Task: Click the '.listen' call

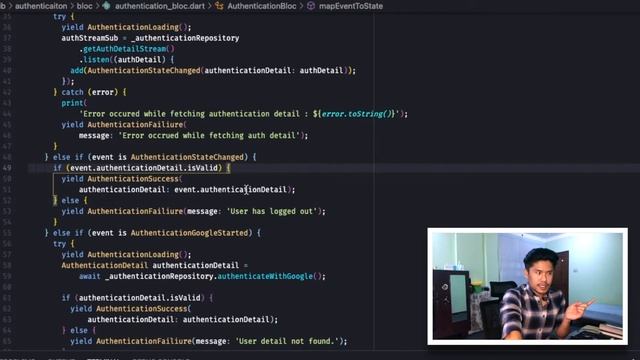Action: click(x=94, y=60)
